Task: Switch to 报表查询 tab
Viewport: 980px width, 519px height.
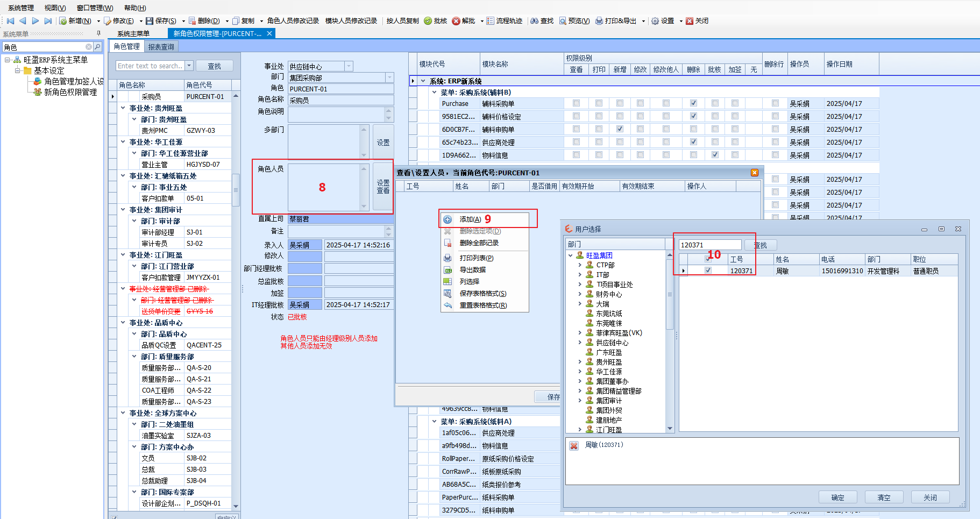Action: click(161, 47)
